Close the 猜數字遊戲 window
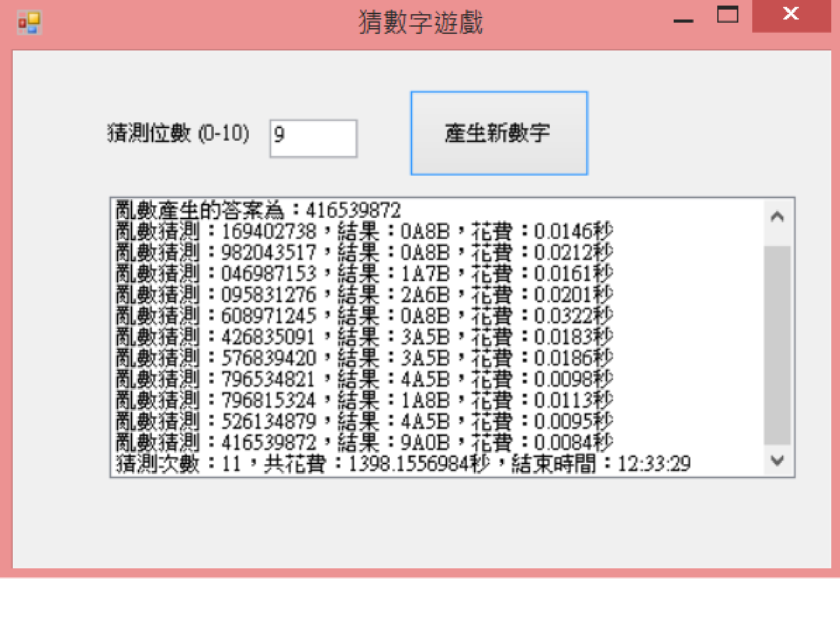Screen dimensions: 840x630 click(x=791, y=16)
